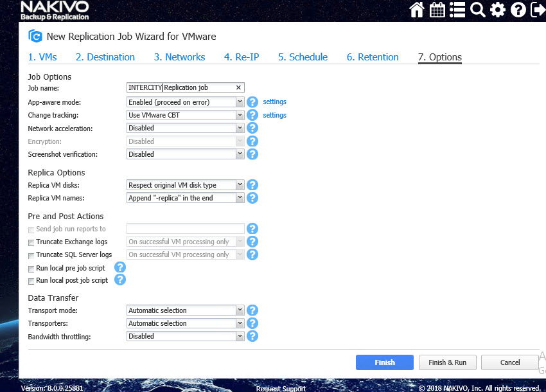The image size is (546, 392).
Task: Enable Run local pre job script
Action: pos(31,269)
